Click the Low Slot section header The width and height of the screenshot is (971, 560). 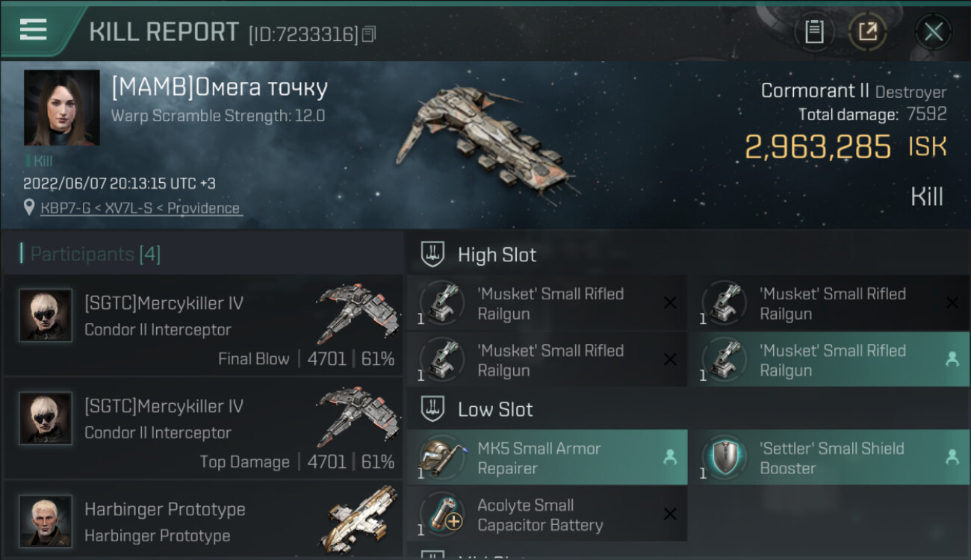pyautogui.click(x=495, y=409)
